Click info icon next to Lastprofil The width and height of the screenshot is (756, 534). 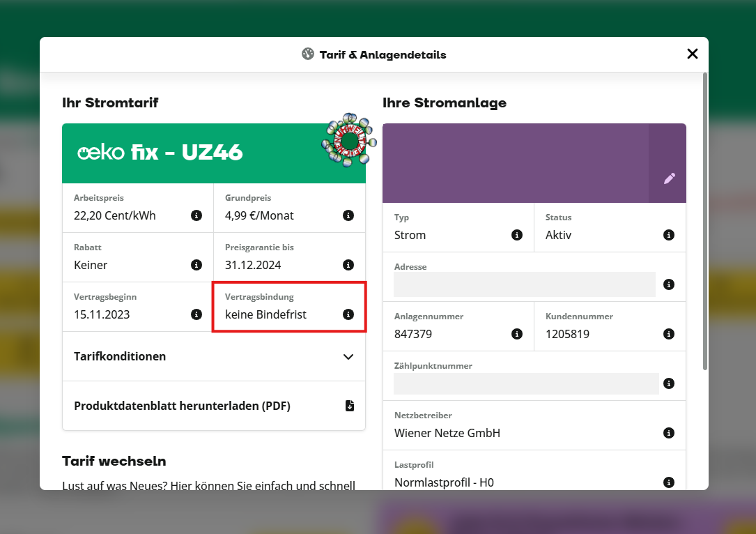click(x=669, y=482)
